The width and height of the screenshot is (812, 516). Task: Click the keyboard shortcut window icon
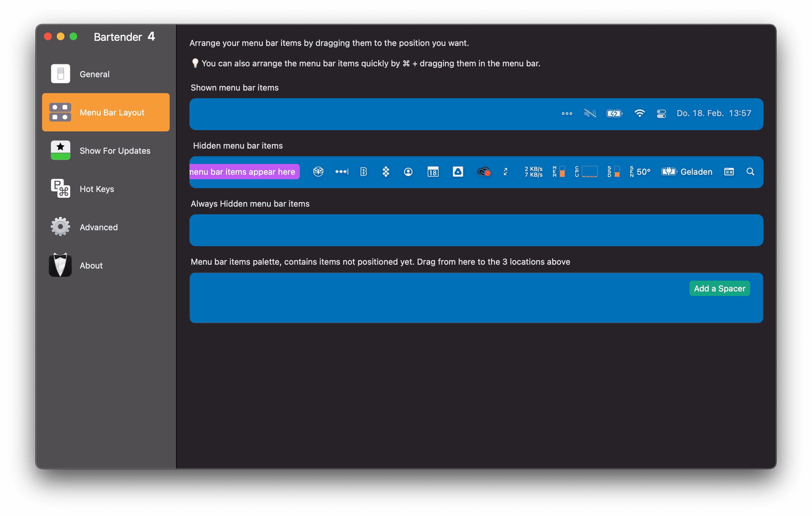pyautogui.click(x=729, y=172)
